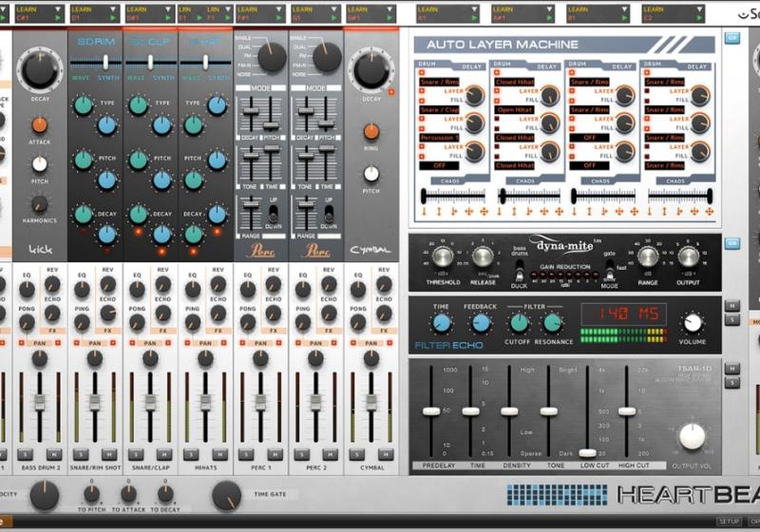Click the TSAR-1D Low Cut slider handle
This screenshot has height=532, width=760.
tap(587, 453)
